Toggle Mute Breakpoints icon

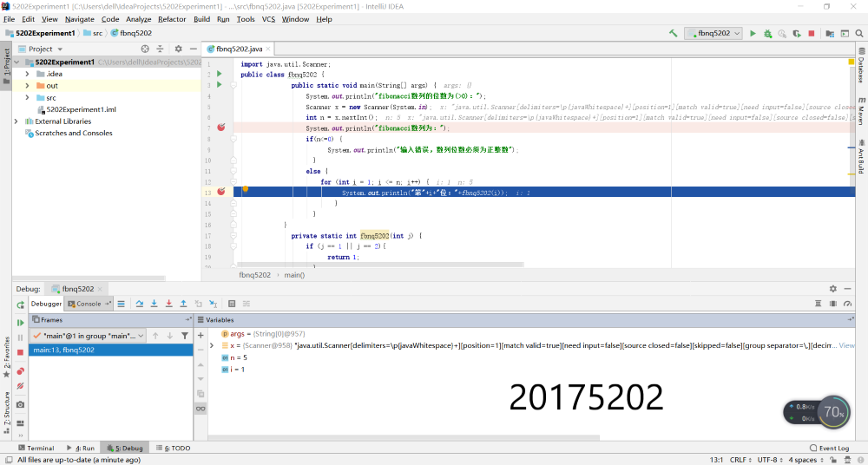(x=21, y=386)
